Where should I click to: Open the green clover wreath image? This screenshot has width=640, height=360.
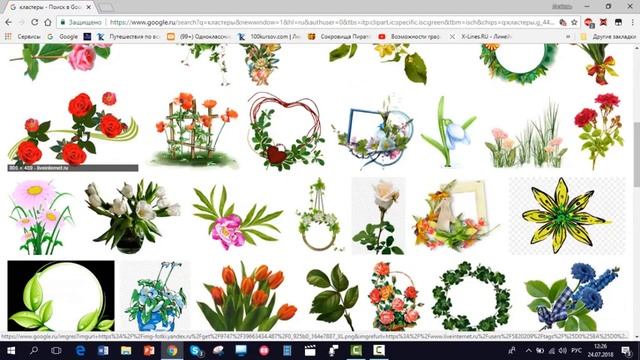coord(471,296)
